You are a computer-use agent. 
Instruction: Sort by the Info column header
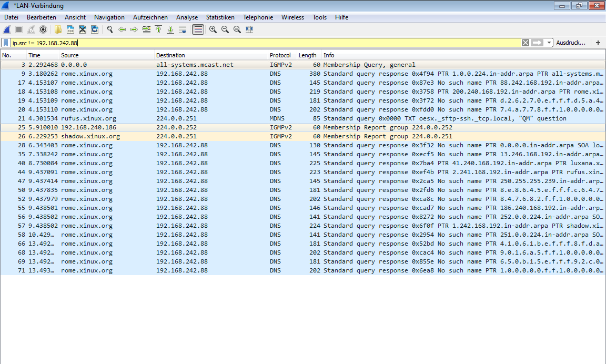(463, 55)
